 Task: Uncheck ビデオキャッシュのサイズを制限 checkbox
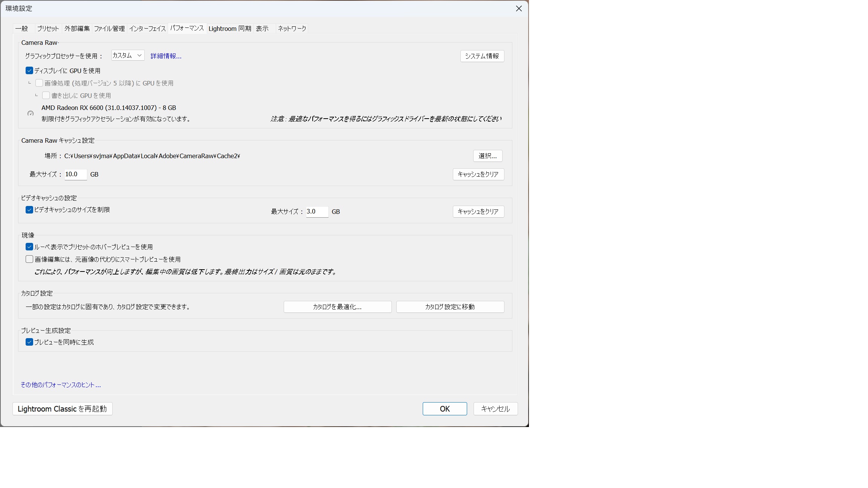[29, 210]
